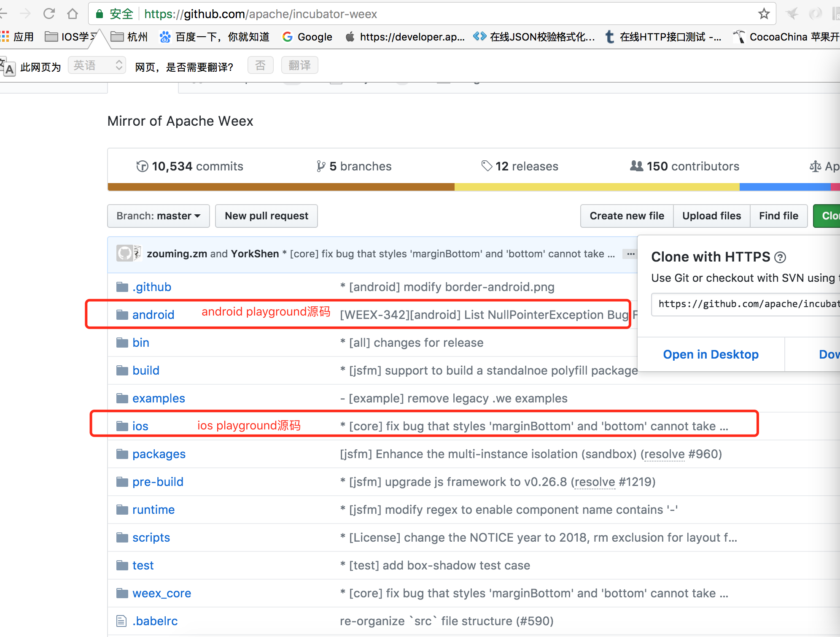This screenshot has width=840, height=637.
Task: Open the Apple developer bookmark
Action: (x=405, y=37)
